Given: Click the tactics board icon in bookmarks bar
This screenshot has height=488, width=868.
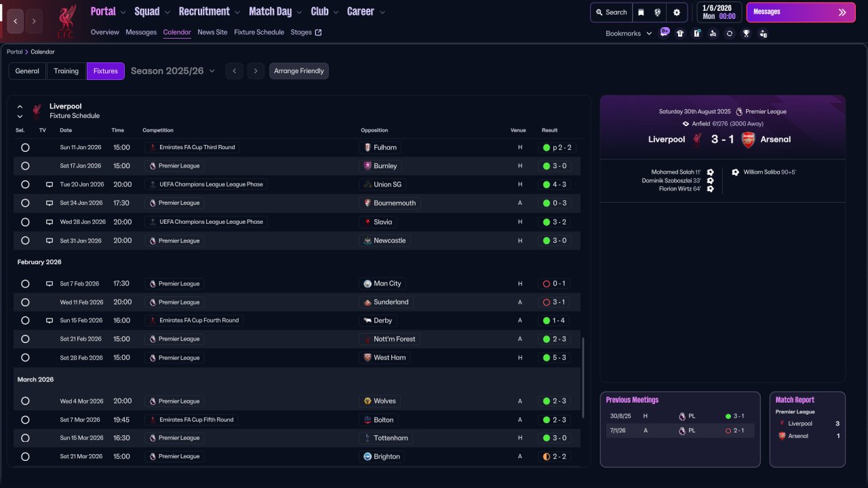Looking at the screenshot, I should [x=696, y=33].
